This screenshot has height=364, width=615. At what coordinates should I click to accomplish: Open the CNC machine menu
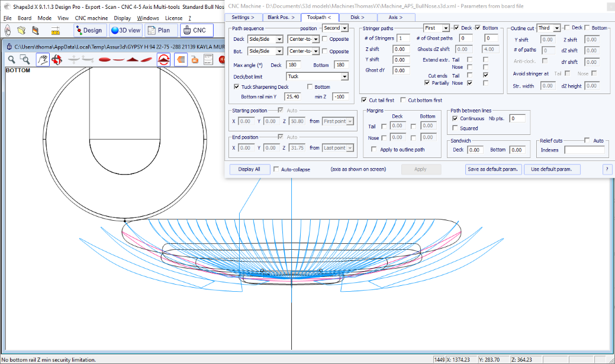91,18
